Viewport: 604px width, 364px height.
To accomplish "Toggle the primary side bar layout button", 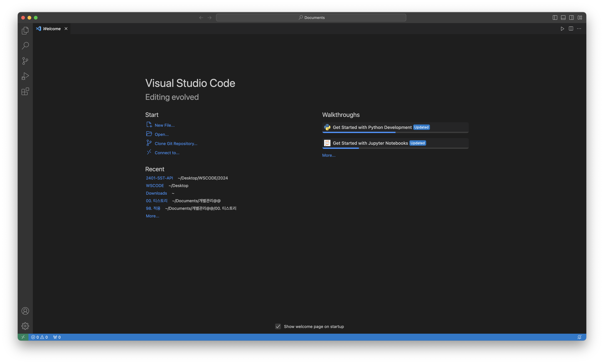I will tap(555, 18).
